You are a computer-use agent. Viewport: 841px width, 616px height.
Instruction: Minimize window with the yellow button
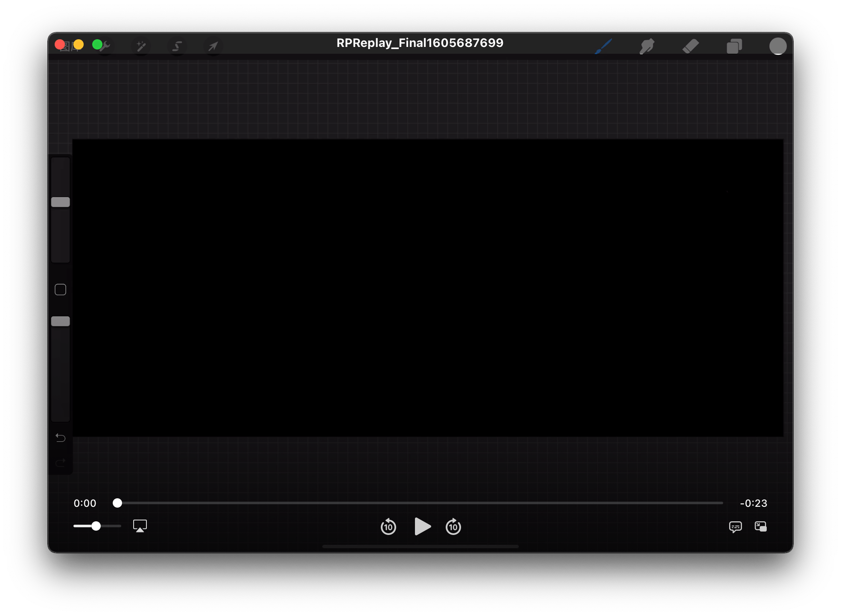79,44
